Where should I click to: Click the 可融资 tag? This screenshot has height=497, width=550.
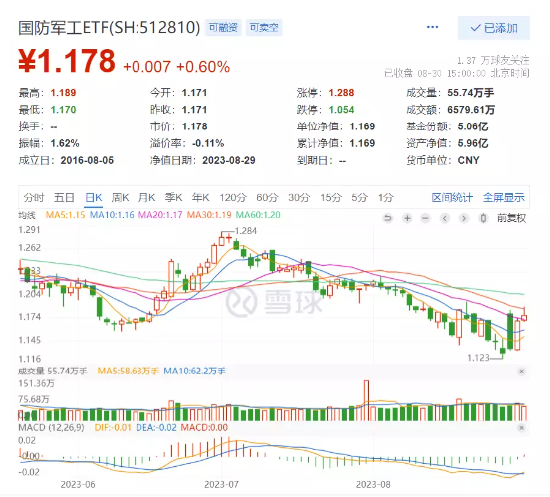tap(223, 27)
